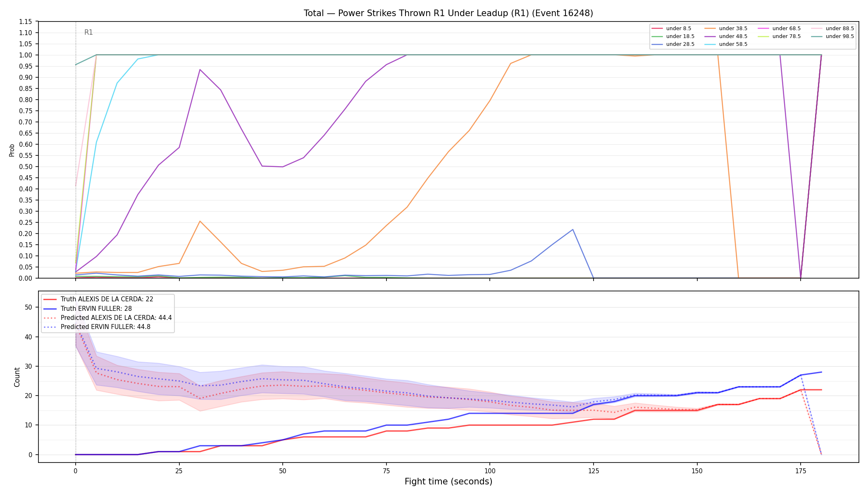Click the orange under 38.5 peak near 0.25
The image size is (868, 496).
200,221
